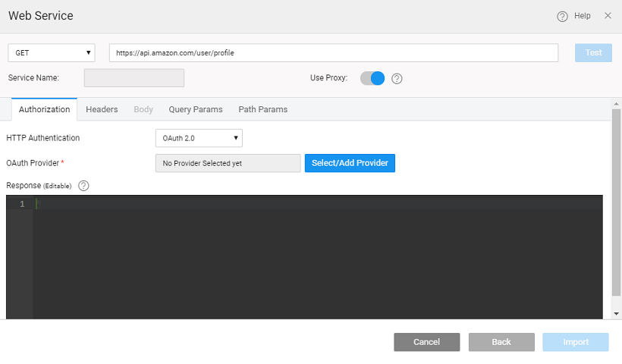Select the Path Params tab
The height and width of the screenshot is (364, 622).
click(262, 109)
